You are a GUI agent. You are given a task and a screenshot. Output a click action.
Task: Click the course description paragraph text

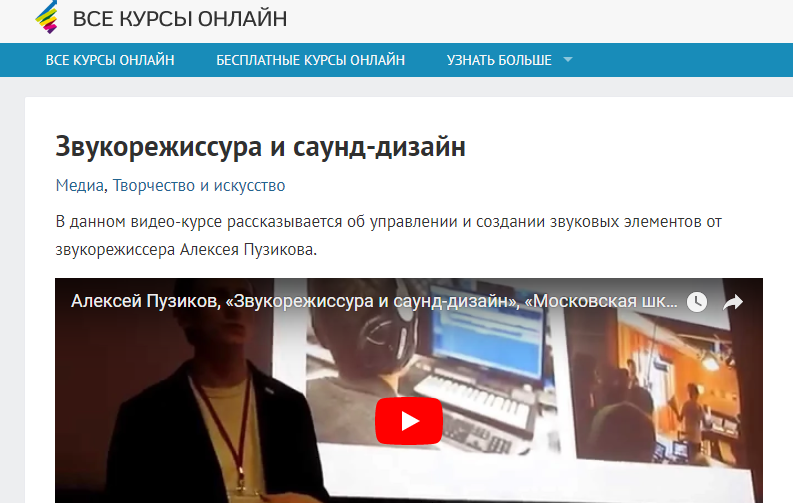388,236
